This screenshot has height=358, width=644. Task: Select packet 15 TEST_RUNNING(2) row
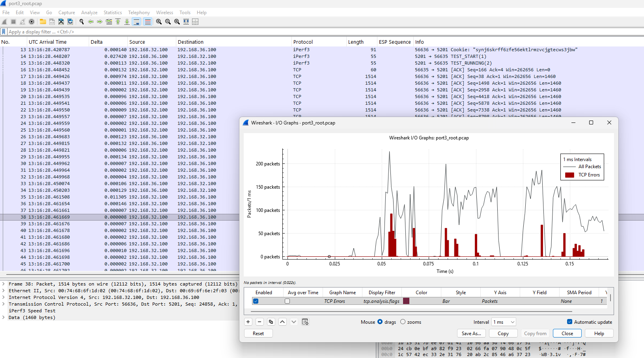coord(322,63)
